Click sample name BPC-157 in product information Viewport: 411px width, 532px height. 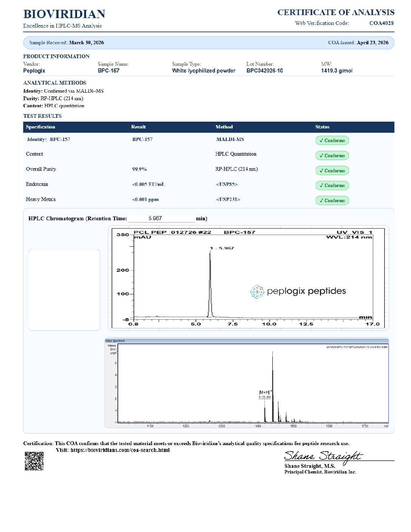[108, 71]
